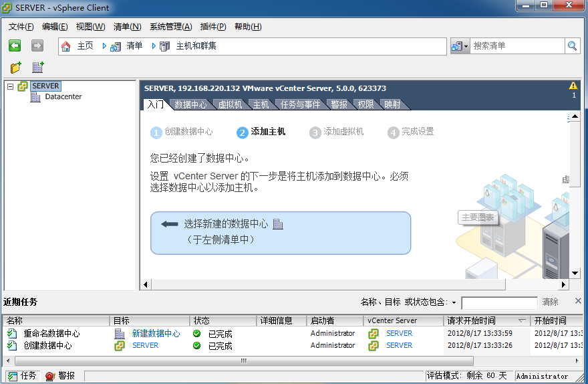Viewport: 588px width, 384px height.
Task: Click the 新建数据中心 target link
Action: point(156,333)
